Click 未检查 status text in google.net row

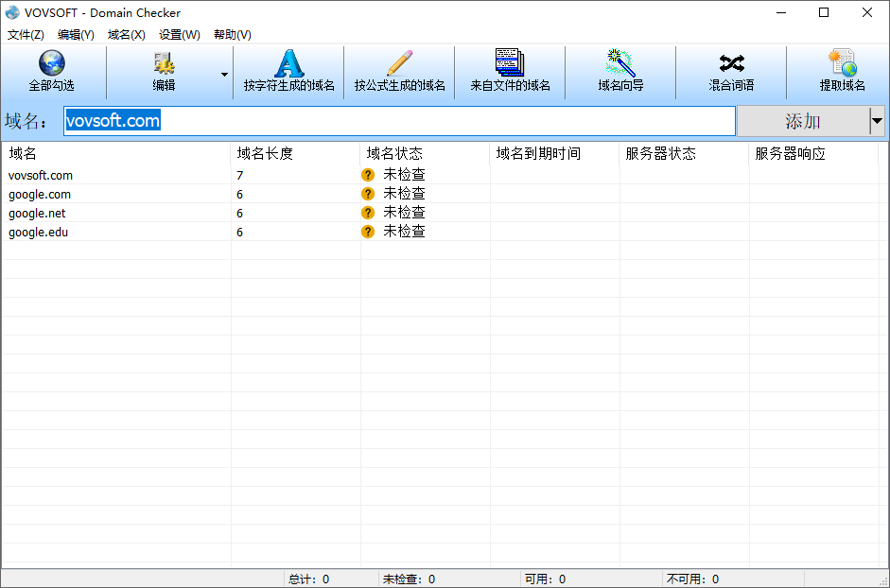[404, 213]
